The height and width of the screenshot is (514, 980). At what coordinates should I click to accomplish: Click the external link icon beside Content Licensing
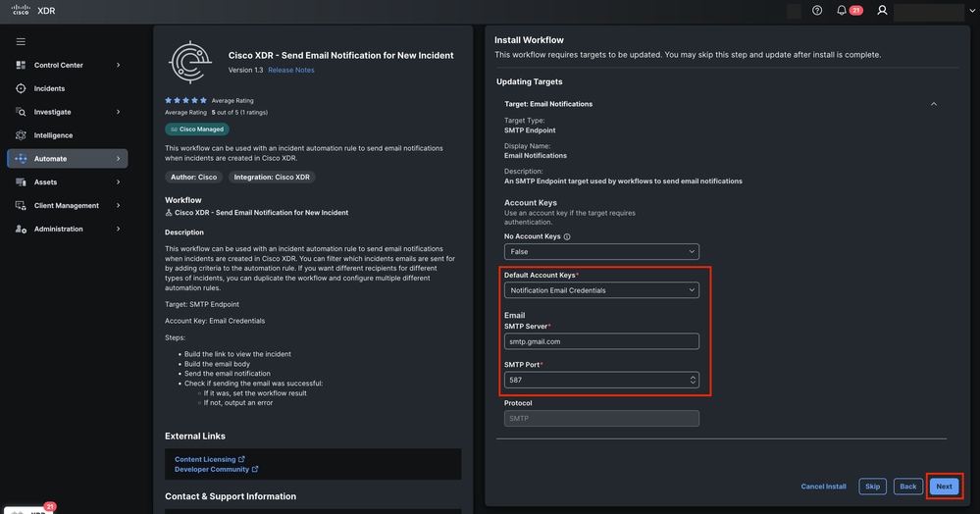click(241, 459)
